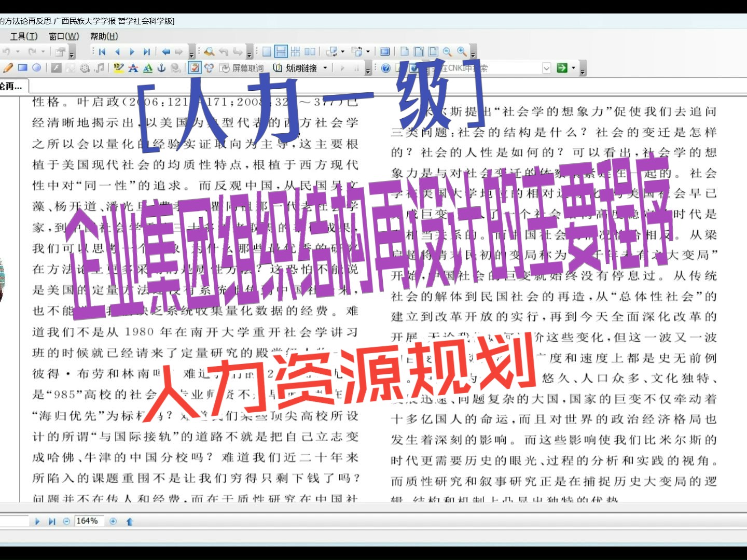747x560 pixels.
Task: Open the 帮助(H) menu
Action: [x=104, y=36]
